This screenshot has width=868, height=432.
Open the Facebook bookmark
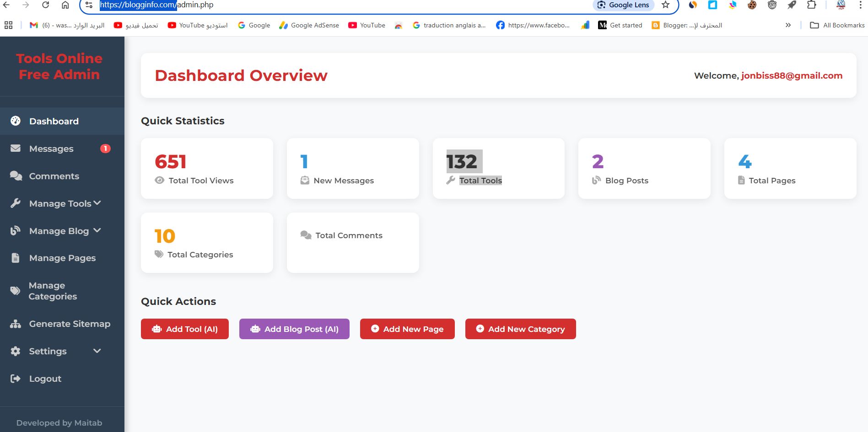point(533,25)
